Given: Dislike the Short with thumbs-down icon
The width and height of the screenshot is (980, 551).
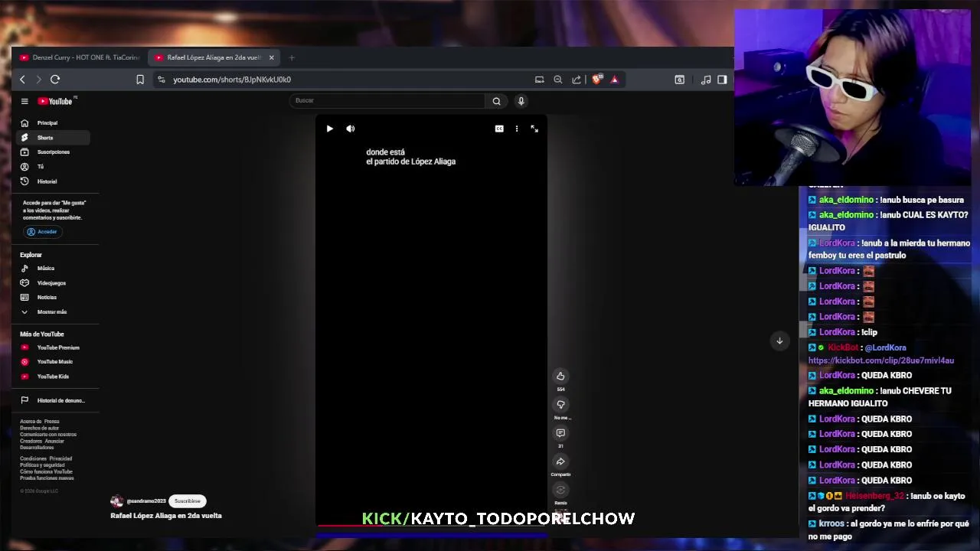Looking at the screenshot, I should point(560,404).
